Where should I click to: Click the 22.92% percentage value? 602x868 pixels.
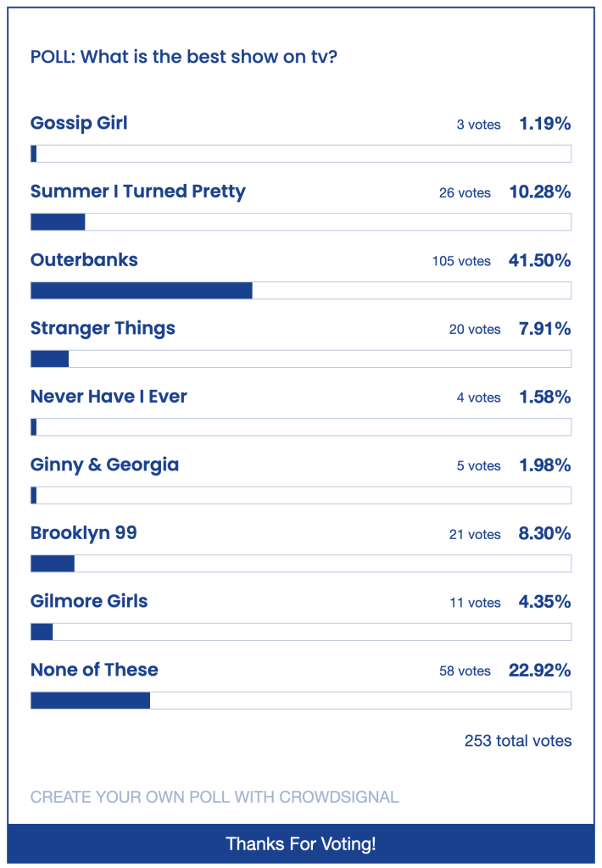point(540,670)
